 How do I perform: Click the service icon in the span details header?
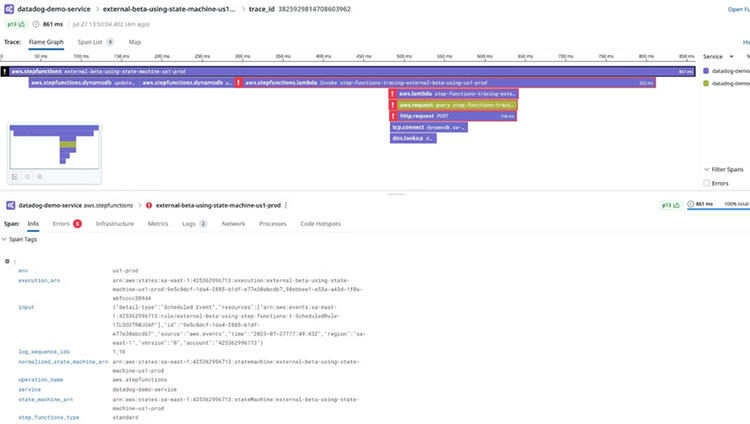[x=11, y=205]
